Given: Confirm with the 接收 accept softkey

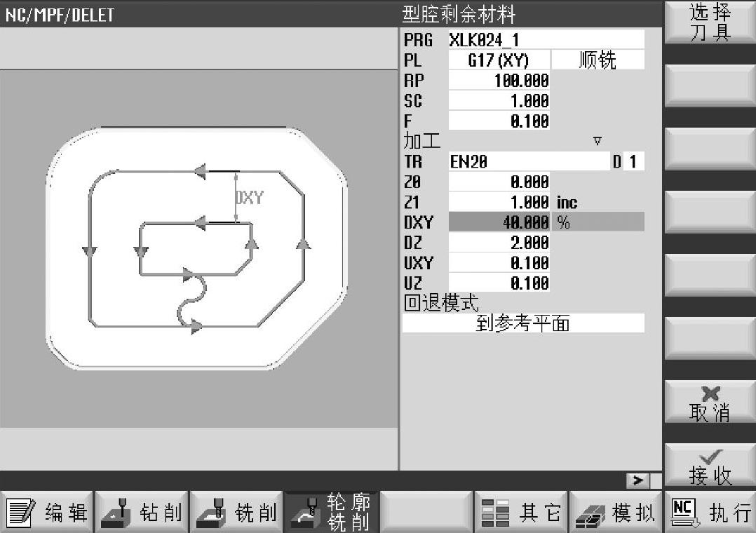Looking at the screenshot, I should point(710,467).
